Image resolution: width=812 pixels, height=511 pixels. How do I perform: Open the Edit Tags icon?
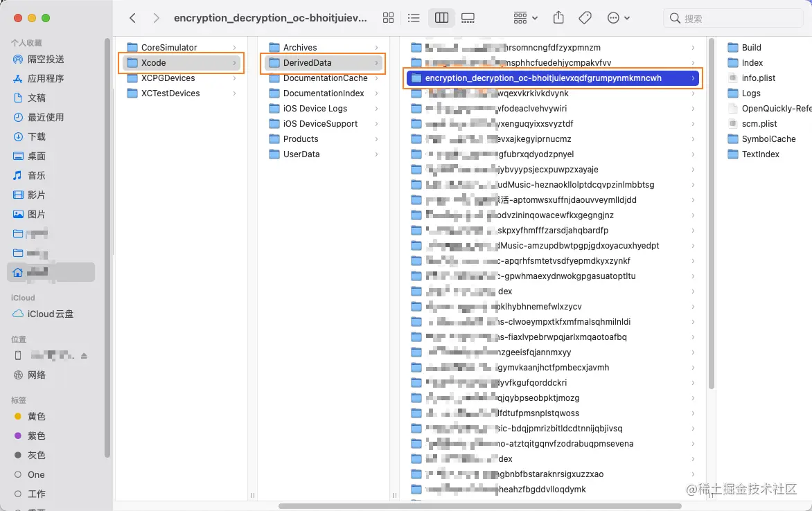(x=585, y=18)
